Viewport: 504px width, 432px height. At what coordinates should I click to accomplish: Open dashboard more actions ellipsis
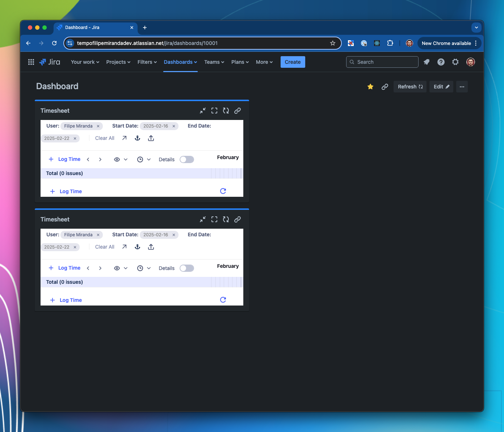[x=462, y=87]
